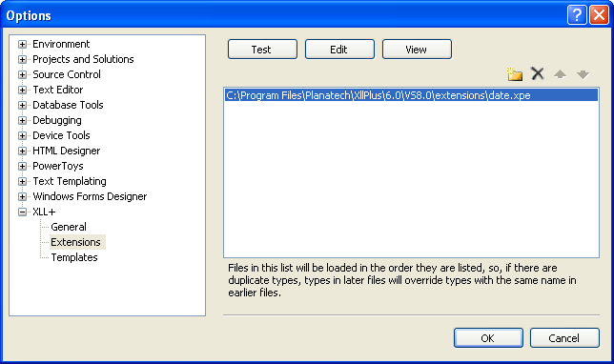Click the Test button
This screenshot has height=364, width=614.
[262, 50]
